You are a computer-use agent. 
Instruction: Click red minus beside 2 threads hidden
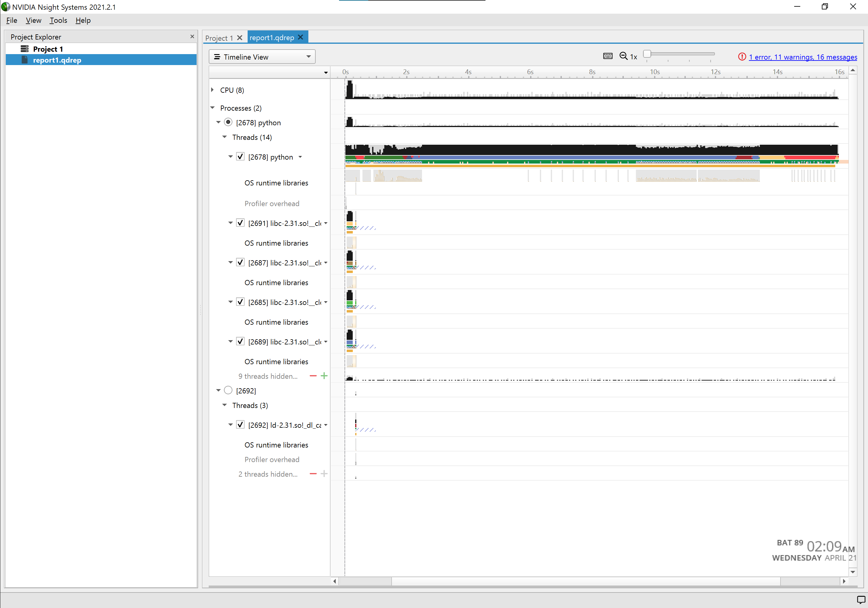point(313,474)
